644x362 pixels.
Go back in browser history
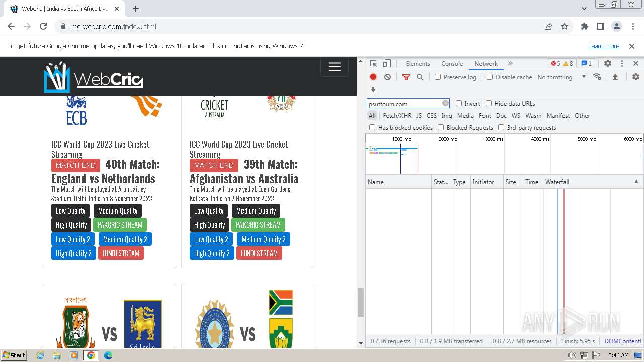11,26
